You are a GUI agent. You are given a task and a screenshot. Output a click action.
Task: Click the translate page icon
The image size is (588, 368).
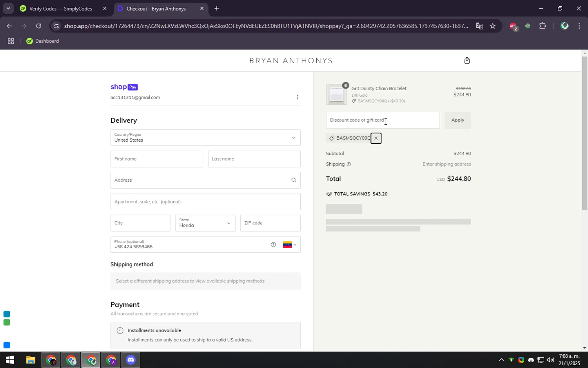pos(479,26)
